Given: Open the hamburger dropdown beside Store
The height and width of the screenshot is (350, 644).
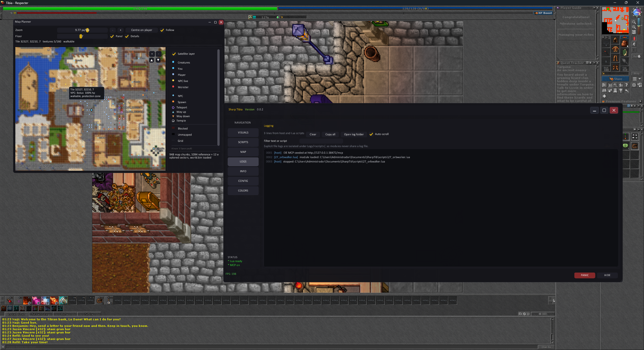Looking at the screenshot, I should [637, 79].
